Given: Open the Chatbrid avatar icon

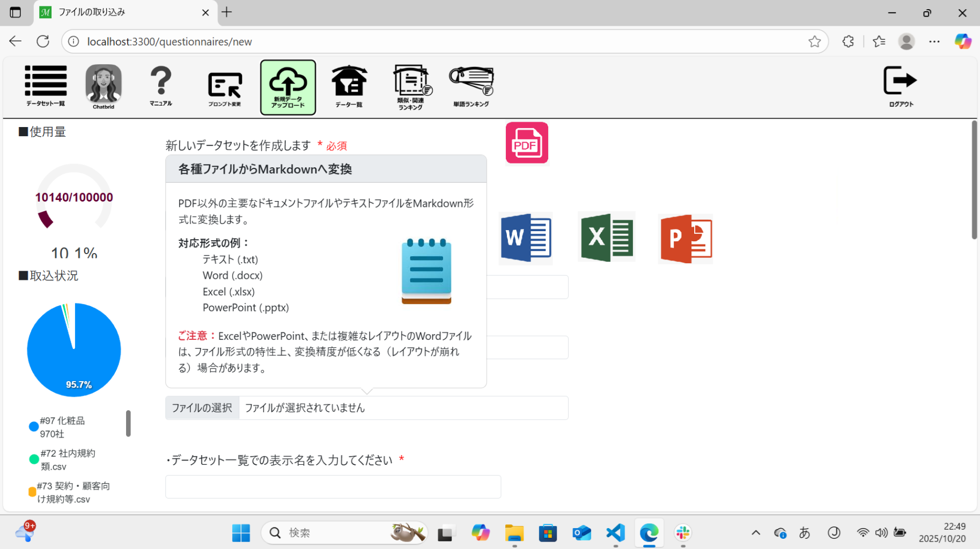Looking at the screenshot, I should pos(104,86).
